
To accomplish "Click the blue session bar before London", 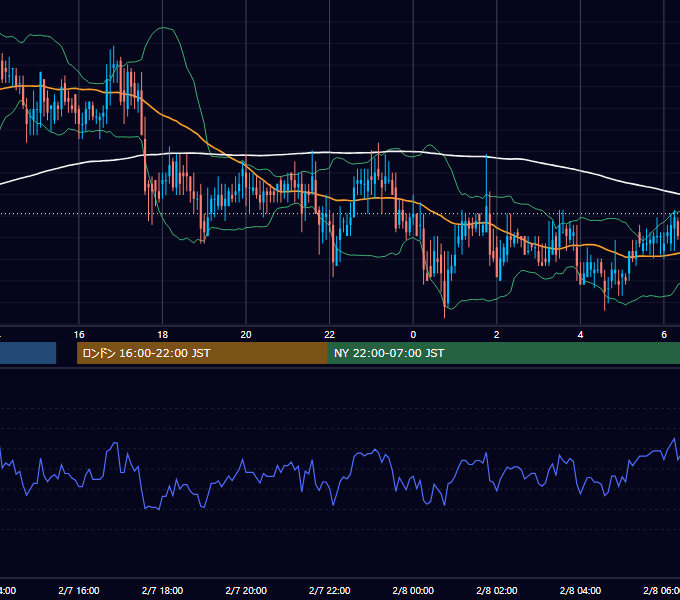I will pyautogui.click(x=28, y=353).
